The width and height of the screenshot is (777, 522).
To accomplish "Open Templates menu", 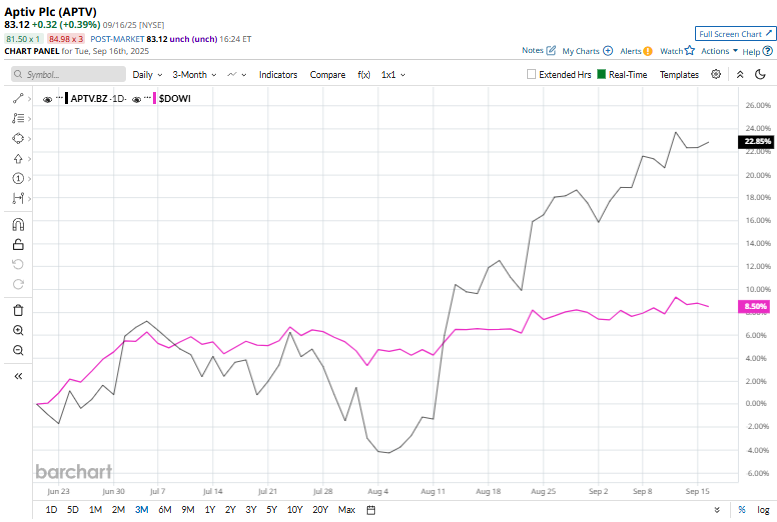I will click(679, 75).
